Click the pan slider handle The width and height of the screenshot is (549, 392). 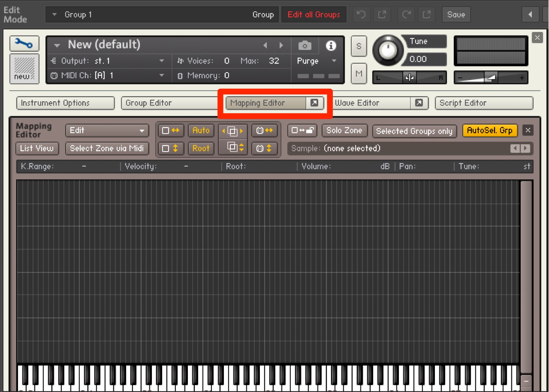pos(410,77)
